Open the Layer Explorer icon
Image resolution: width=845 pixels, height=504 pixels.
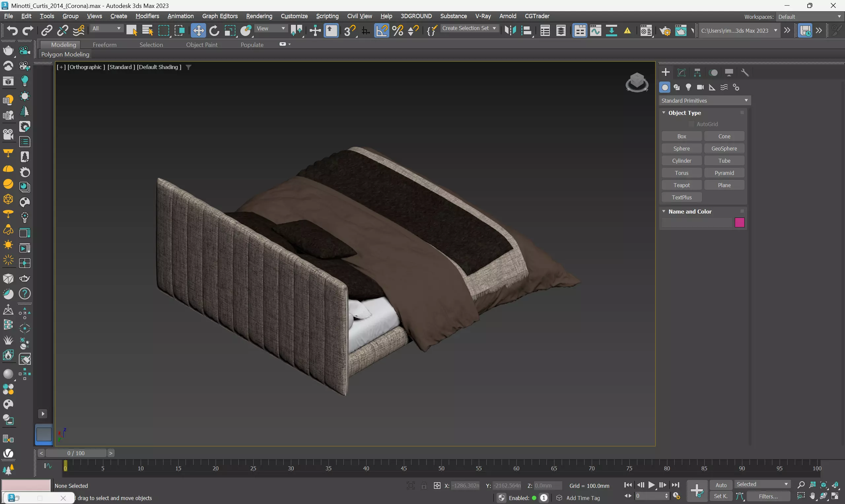pyautogui.click(x=561, y=31)
